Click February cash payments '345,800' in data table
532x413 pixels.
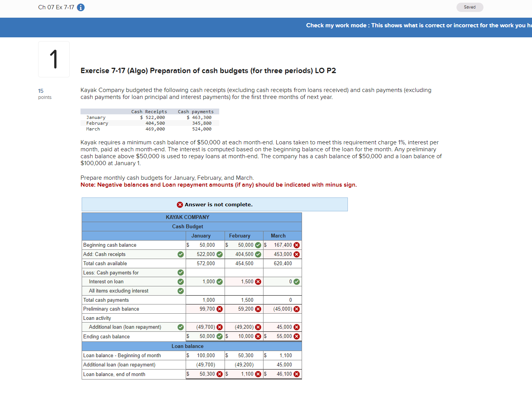[x=202, y=124]
